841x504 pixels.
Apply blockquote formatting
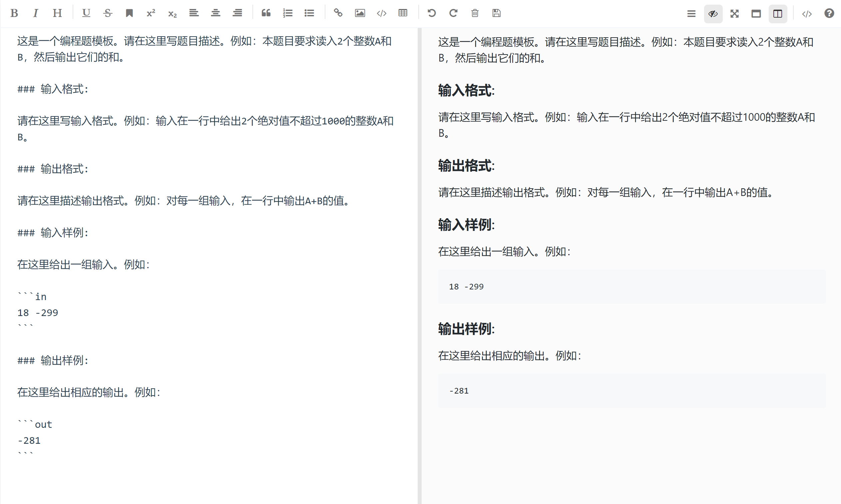coord(266,13)
